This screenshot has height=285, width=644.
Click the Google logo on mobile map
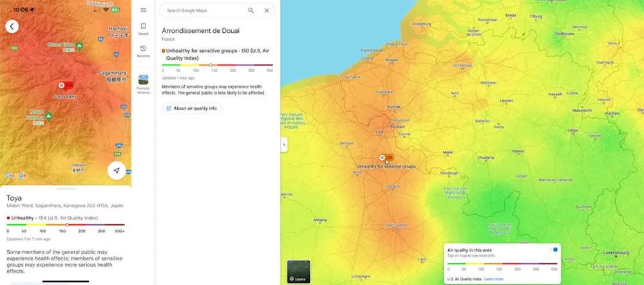coord(16,175)
